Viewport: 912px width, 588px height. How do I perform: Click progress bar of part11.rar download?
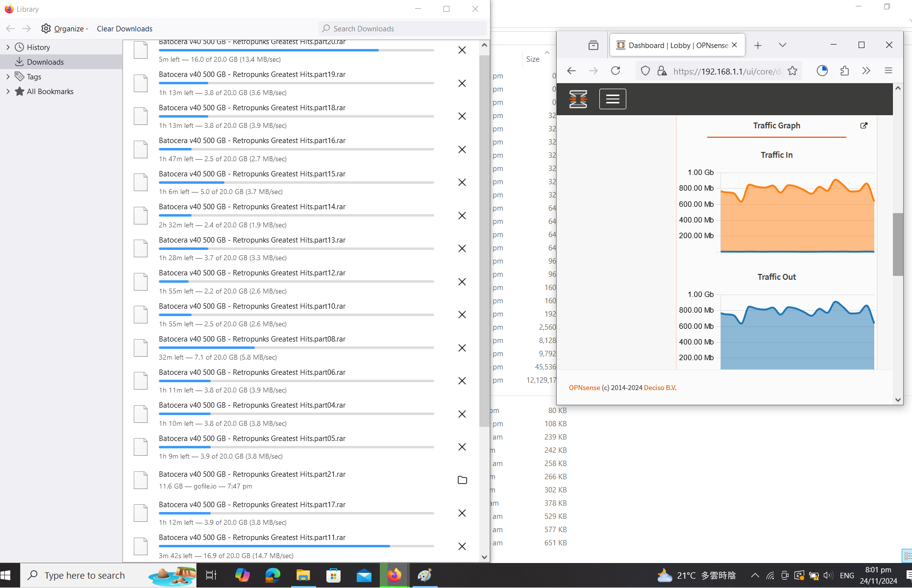296,546
